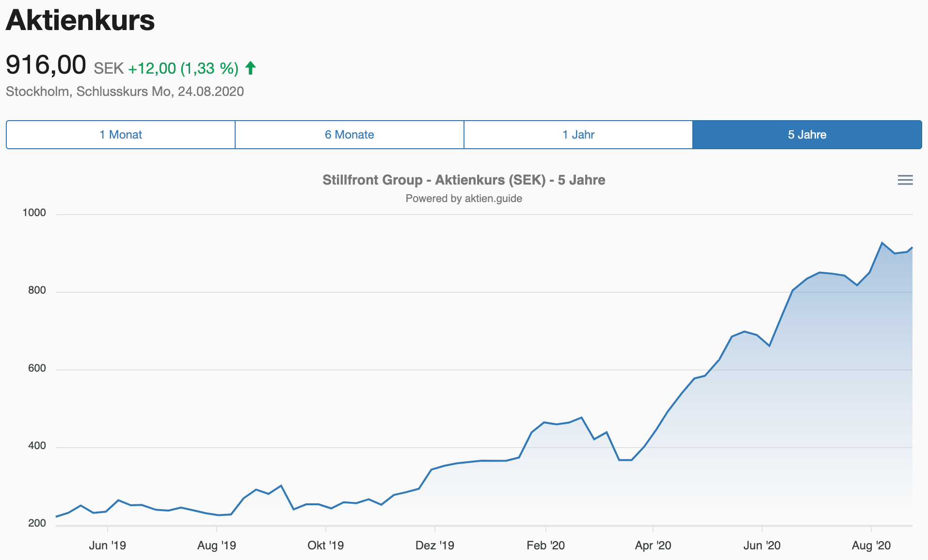Image resolution: width=928 pixels, height=560 pixels.
Task: Click the Feb '20 x-axis label
Action: [546, 545]
